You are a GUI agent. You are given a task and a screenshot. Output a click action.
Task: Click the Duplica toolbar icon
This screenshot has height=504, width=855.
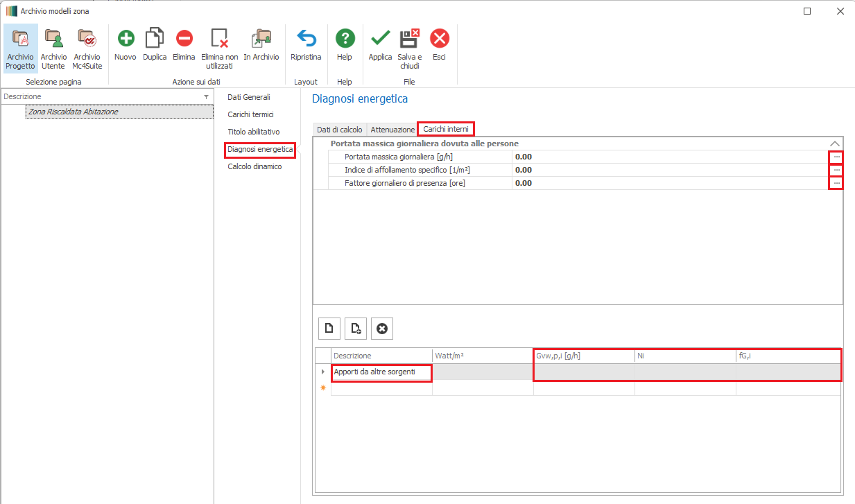coord(155,39)
